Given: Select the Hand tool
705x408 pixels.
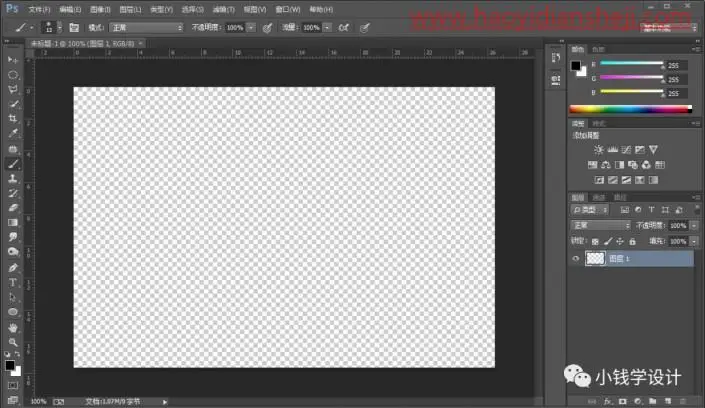Looking at the screenshot, I should pyautogui.click(x=13, y=327).
